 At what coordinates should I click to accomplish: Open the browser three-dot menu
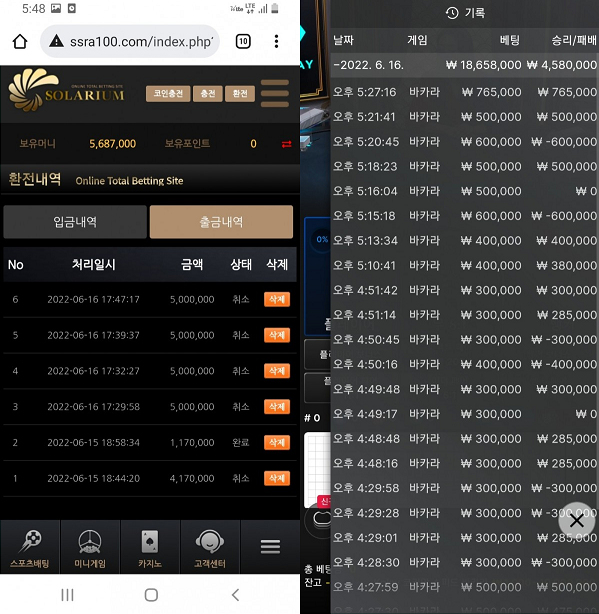[276, 41]
